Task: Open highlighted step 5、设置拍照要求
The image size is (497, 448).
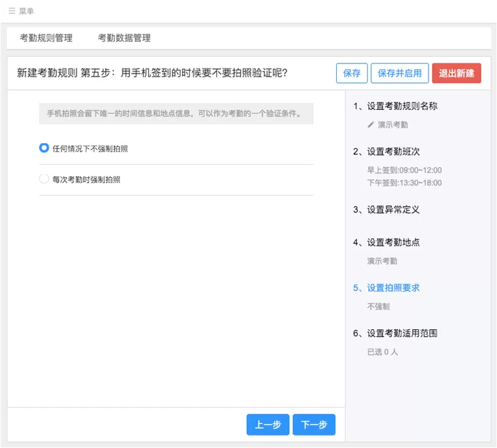Action: (x=386, y=288)
